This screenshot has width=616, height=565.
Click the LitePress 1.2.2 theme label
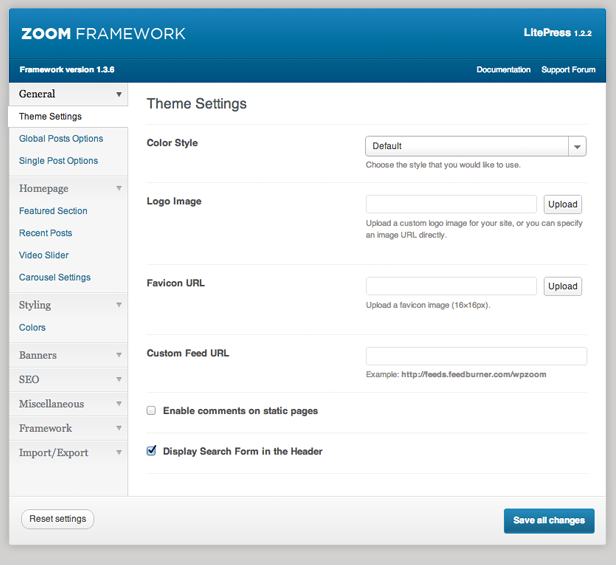pyautogui.click(x=557, y=33)
